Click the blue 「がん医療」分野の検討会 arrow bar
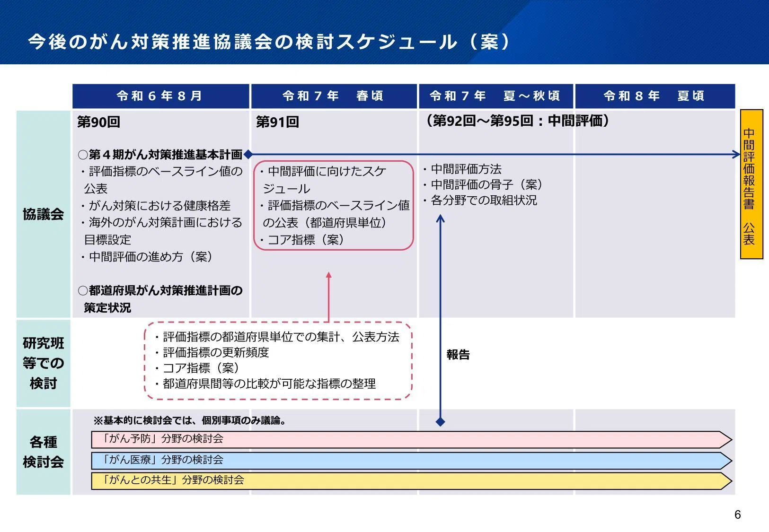Viewport: 769px width, 532px height. coord(411,461)
